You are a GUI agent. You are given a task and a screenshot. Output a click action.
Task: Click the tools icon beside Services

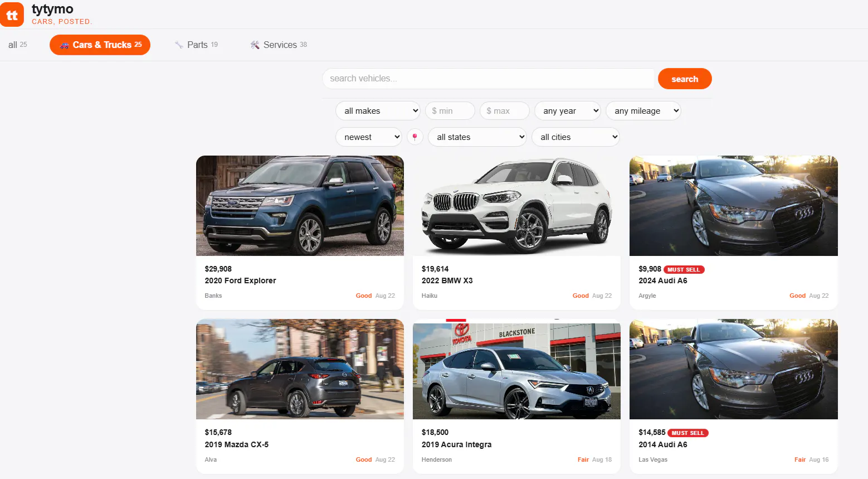click(255, 45)
